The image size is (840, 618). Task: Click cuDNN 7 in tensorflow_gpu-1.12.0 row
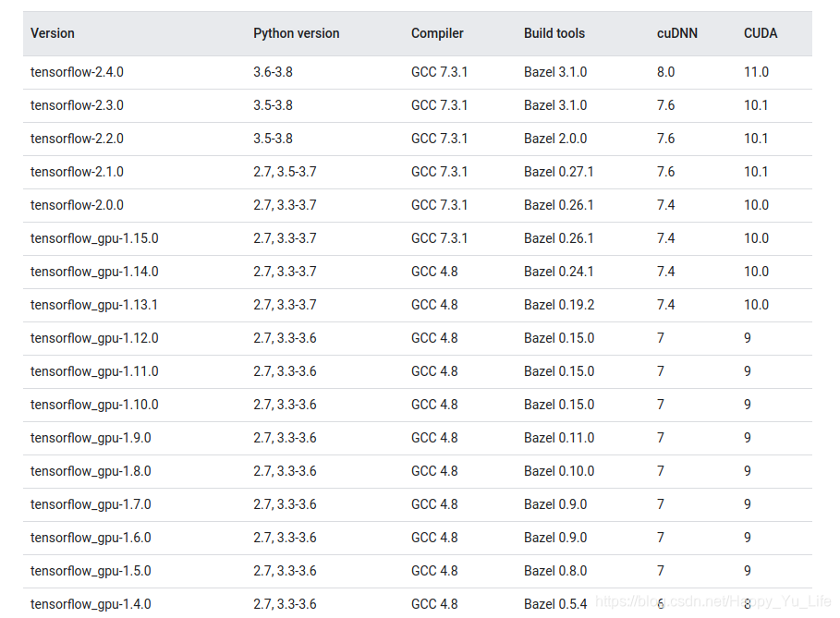point(661,338)
